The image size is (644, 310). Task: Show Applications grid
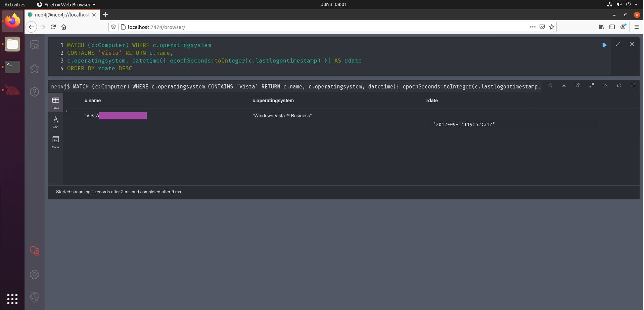click(x=12, y=299)
